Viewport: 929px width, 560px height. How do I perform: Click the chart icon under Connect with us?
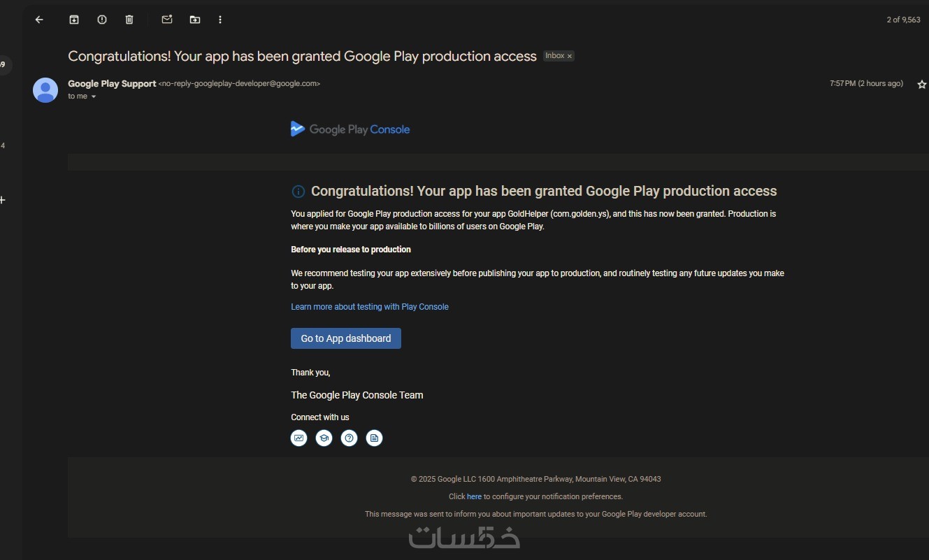299,438
